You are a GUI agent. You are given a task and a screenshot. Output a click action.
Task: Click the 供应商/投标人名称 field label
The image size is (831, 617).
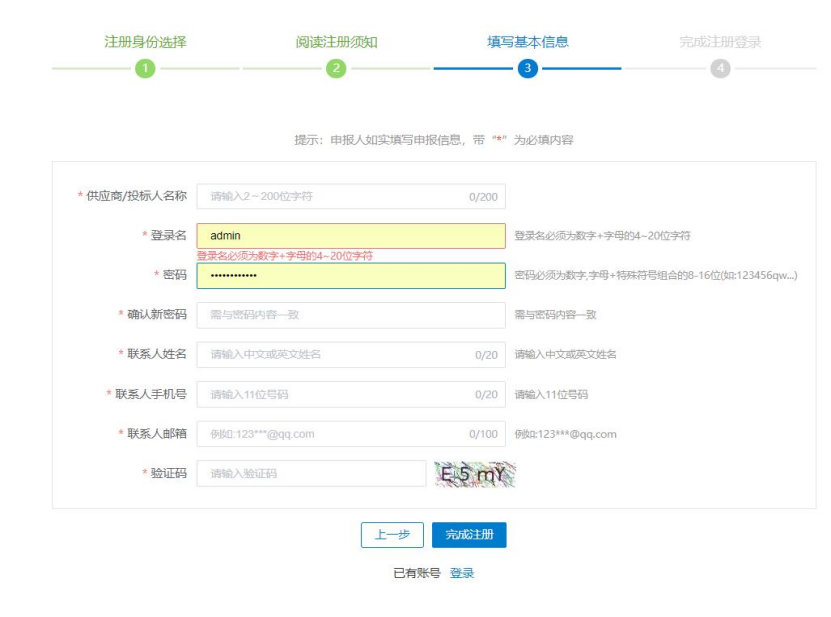coord(136,196)
